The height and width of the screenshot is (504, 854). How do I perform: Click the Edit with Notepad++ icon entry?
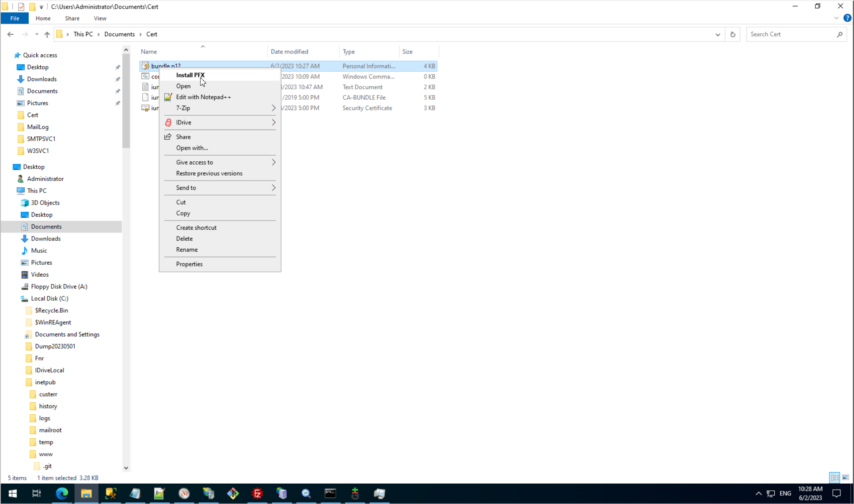point(168,97)
